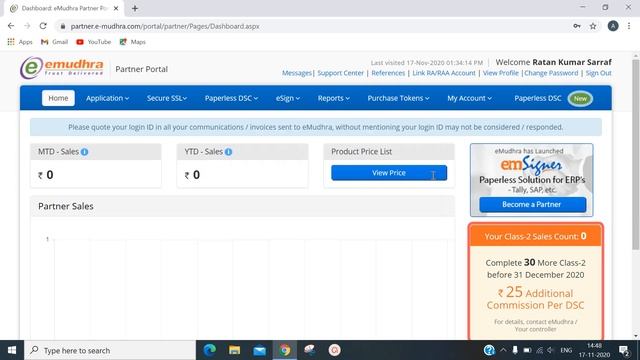This screenshot has width=640, height=360.
Task: Click the battery tray icon
Action: 527,350
